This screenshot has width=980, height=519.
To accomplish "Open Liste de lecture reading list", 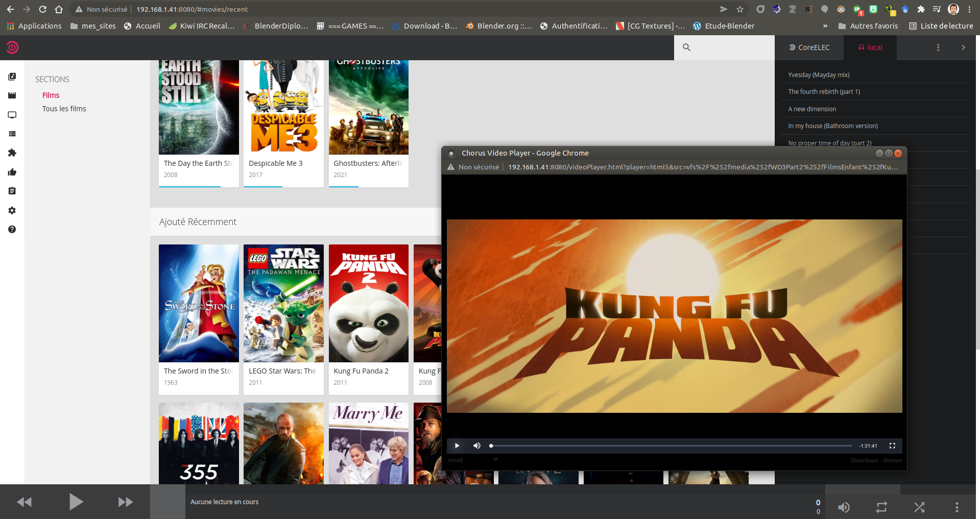I will point(941,26).
